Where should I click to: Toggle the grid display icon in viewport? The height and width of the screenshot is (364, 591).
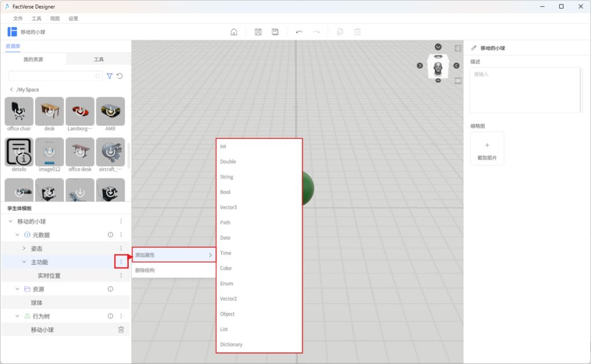point(458,81)
